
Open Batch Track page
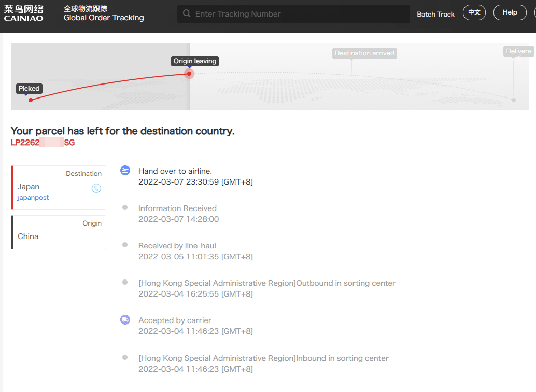435,14
